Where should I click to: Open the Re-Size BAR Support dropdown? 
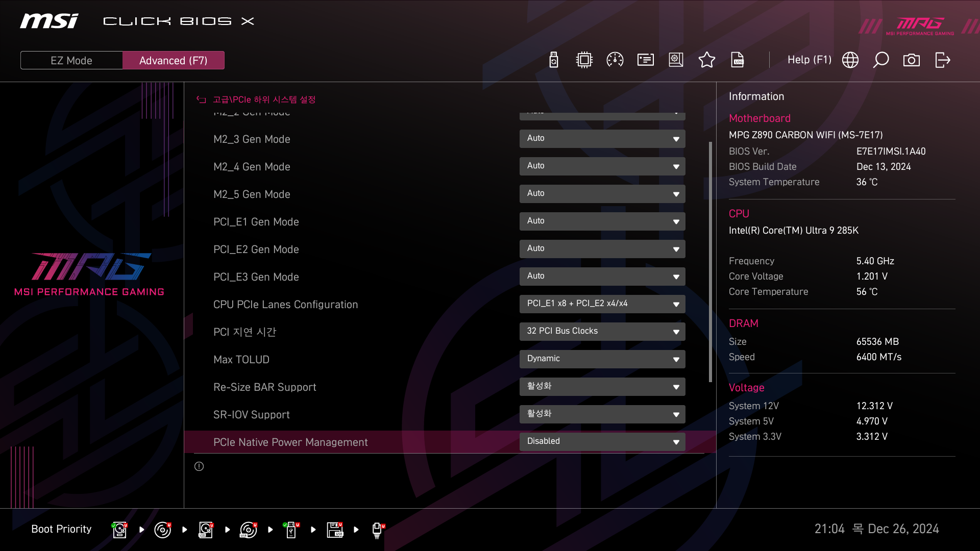click(x=602, y=386)
